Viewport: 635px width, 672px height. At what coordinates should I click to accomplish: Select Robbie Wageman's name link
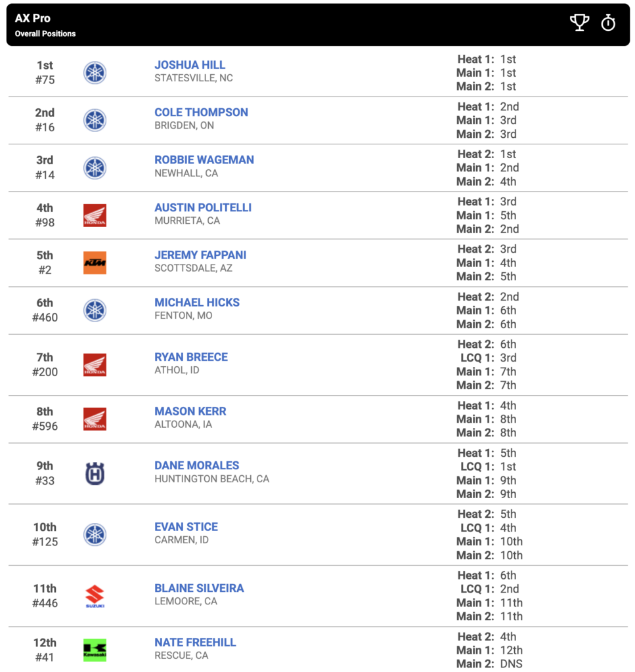click(x=204, y=160)
